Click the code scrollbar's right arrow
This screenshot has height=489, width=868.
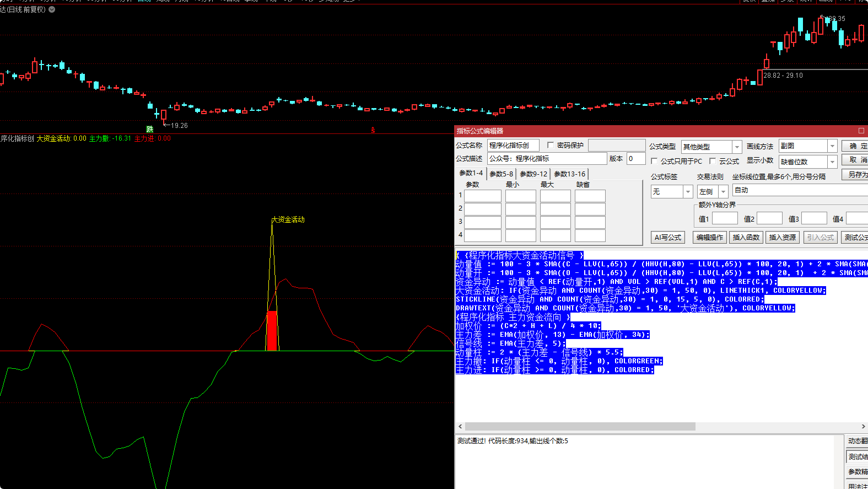863,427
